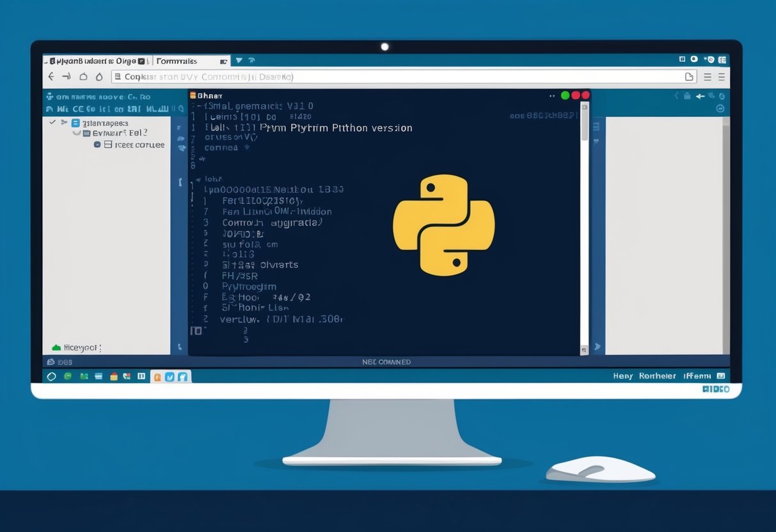
Task: Click the home icon in the navigation bar
Action: pos(83,76)
